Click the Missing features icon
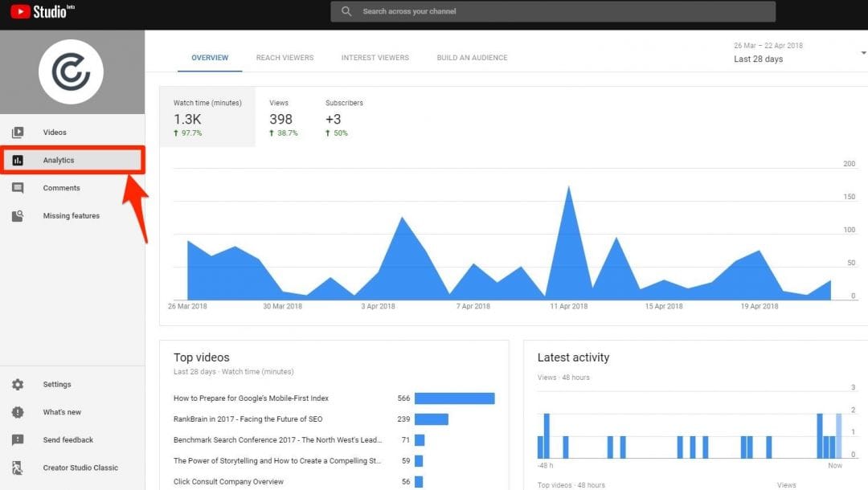 pos(18,216)
